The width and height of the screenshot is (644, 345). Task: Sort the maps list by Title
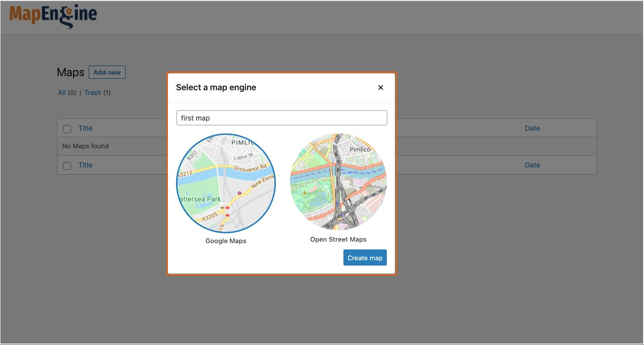click(x=85, y=128)
